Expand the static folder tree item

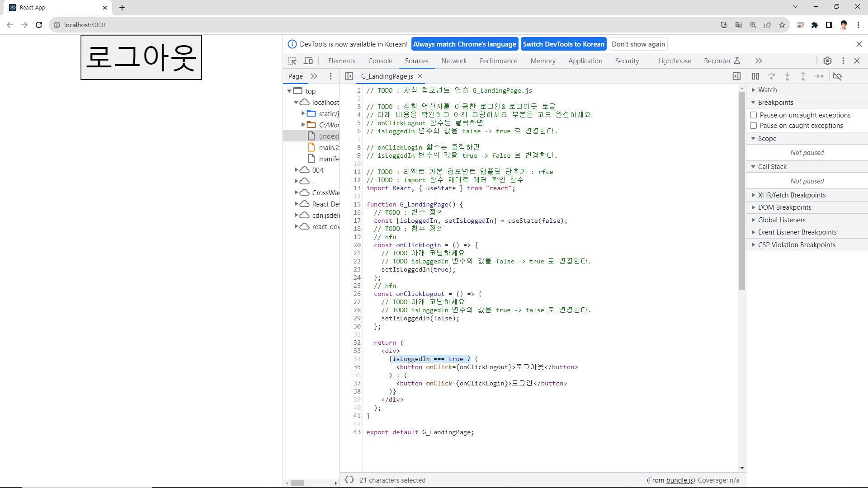click(x=303, y=113)
